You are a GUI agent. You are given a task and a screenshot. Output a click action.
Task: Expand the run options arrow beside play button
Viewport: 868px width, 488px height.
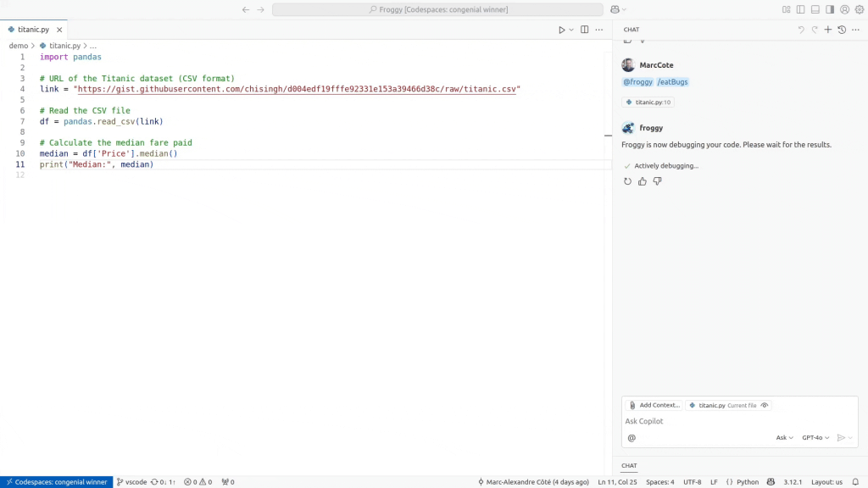(571, 30)
